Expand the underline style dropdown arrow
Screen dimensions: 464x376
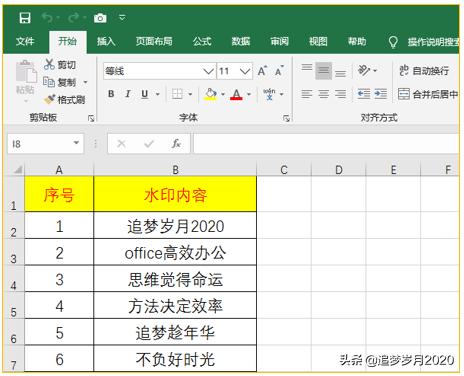coord(158,94)
